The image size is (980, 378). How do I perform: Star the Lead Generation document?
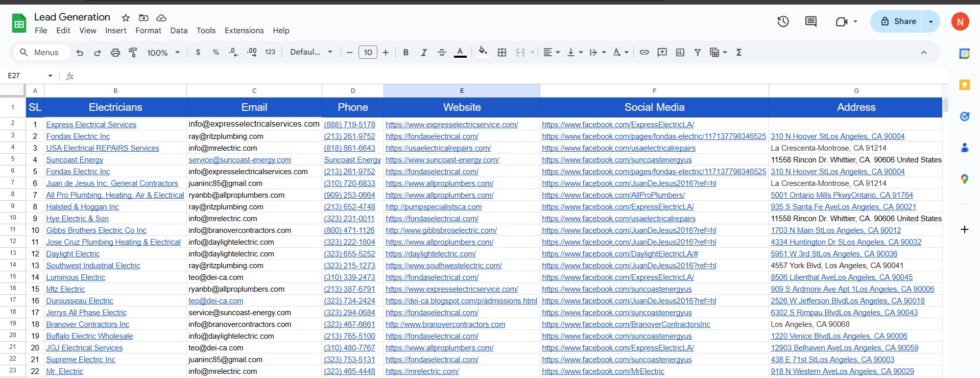click(x=126, y=18)
